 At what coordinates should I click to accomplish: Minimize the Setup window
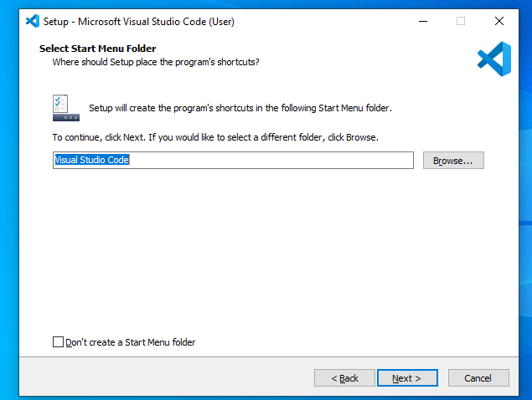coord(423,22)
